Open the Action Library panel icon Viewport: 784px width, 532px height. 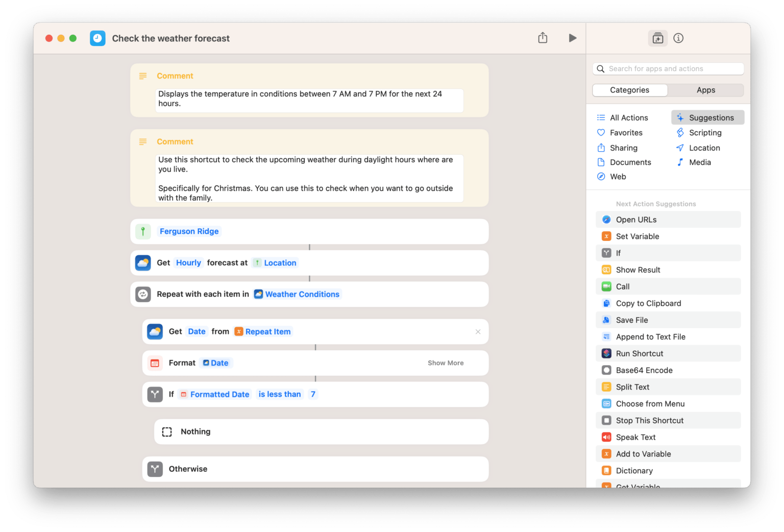tap(657, 38)
